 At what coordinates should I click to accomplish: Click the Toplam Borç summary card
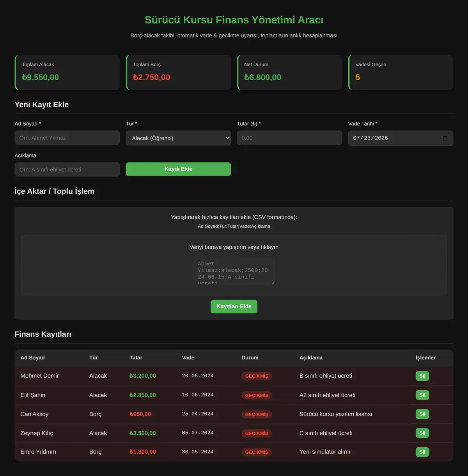coord(178,72)
